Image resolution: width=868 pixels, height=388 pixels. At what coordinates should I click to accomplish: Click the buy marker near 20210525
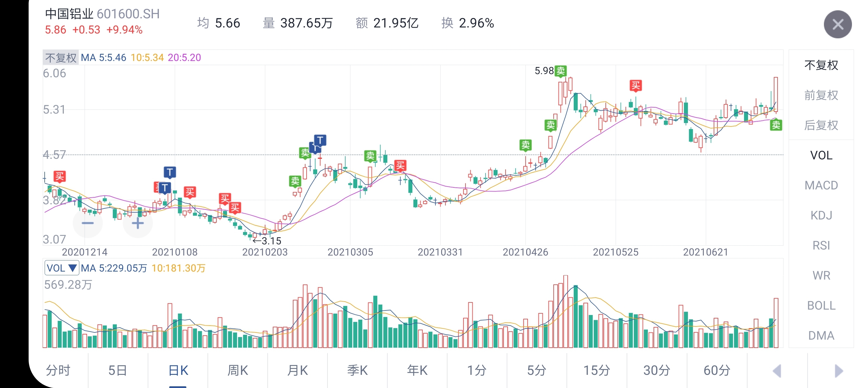tap(636, 86)
